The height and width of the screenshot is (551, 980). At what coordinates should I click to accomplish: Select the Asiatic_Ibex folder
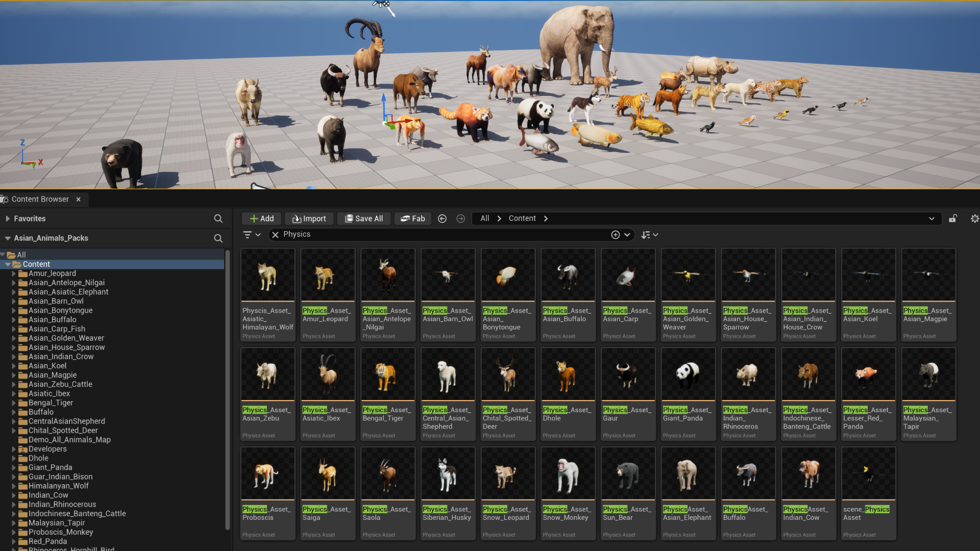pyautogui.click(x=49, y=393)
